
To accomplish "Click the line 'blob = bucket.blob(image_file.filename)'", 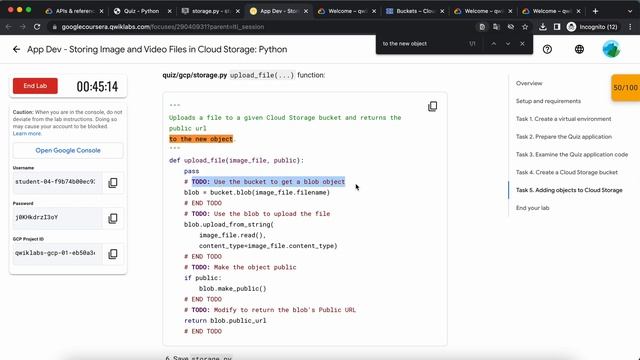I will pos(257,193).
